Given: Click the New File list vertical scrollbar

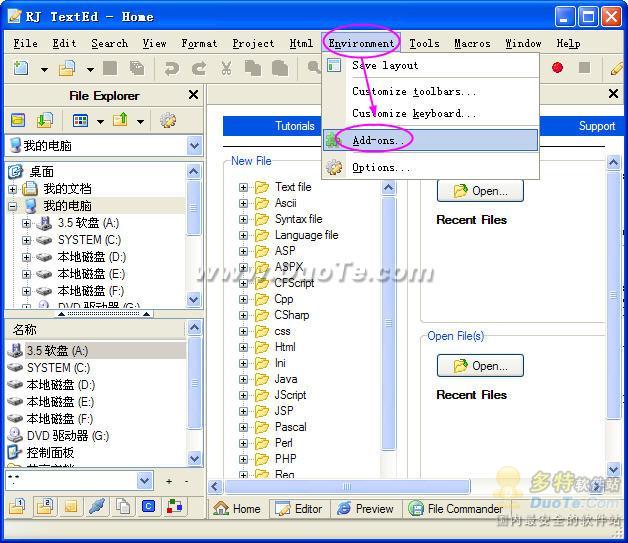Looking at the screenshot, I should [x=388, y=323].
